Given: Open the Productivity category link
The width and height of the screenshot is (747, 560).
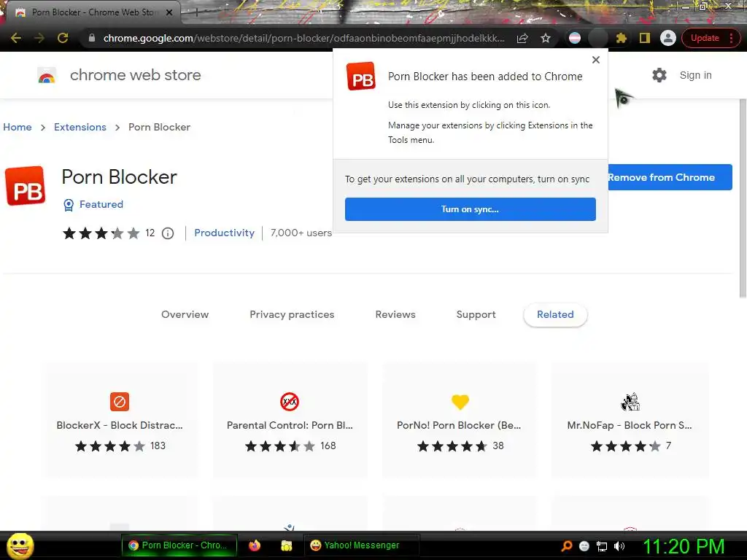Looking at the screenshot, I should (225, 233).
